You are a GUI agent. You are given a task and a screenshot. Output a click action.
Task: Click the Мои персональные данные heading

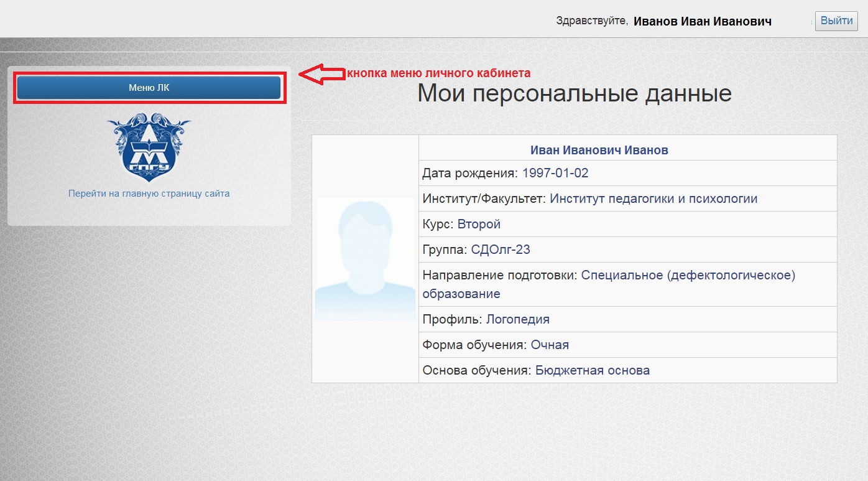coord(574,93)
